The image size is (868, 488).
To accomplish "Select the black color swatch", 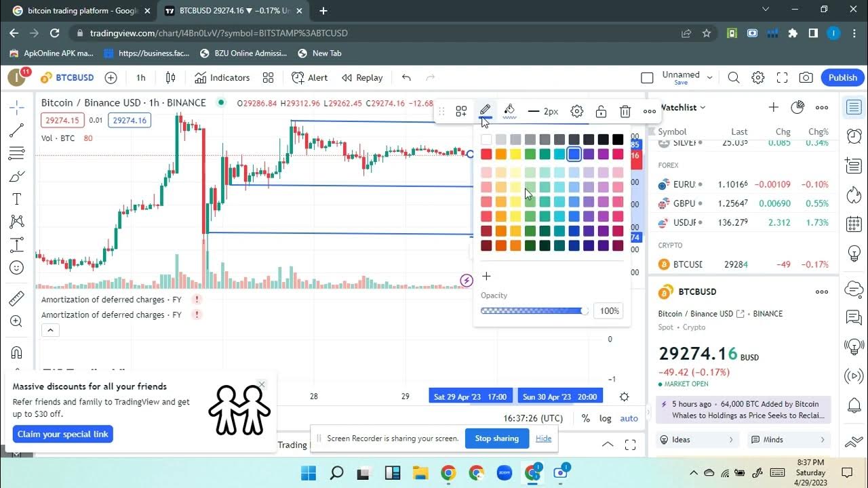I will pyautogui.click(x=618, y=140).
